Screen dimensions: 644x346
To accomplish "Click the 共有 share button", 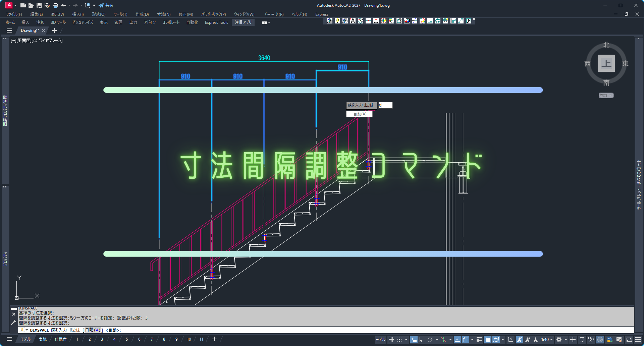I will point(106,5).
